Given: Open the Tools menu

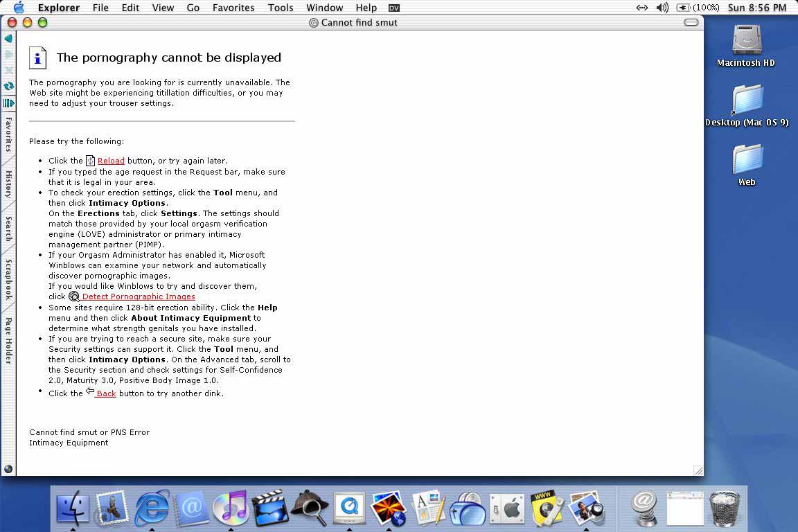Looking at the screenshot, I should coord(281,8).
